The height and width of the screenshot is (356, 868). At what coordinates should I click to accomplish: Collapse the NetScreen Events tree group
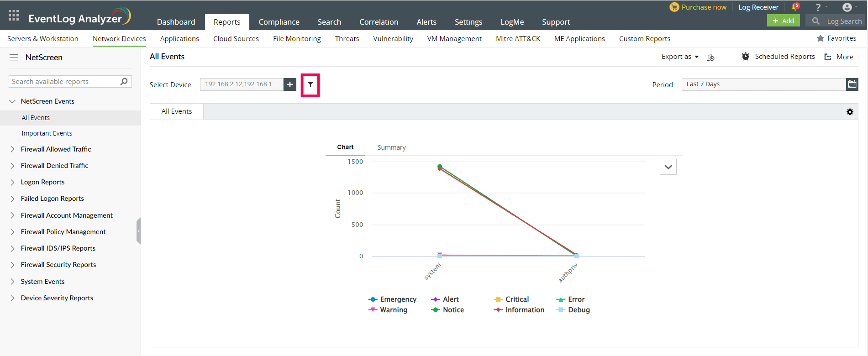point(12,101)
